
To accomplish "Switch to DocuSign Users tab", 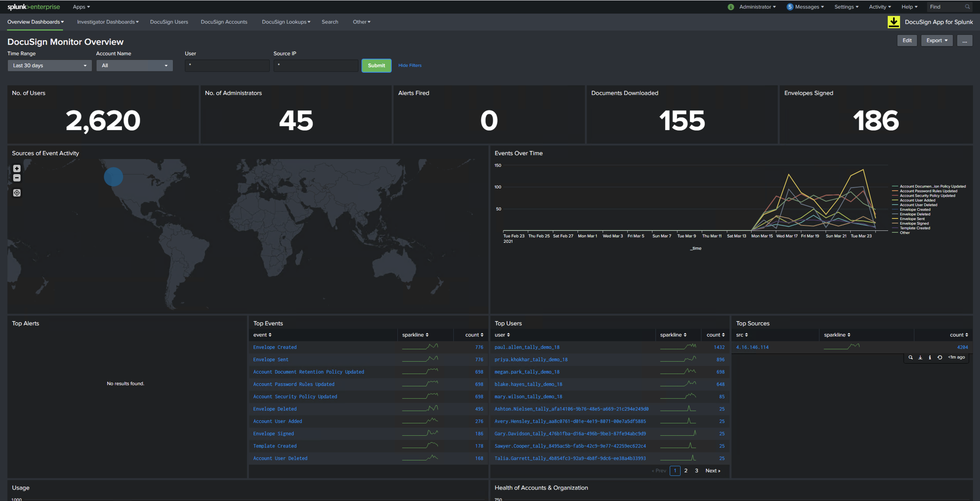I will coord(169,22).
